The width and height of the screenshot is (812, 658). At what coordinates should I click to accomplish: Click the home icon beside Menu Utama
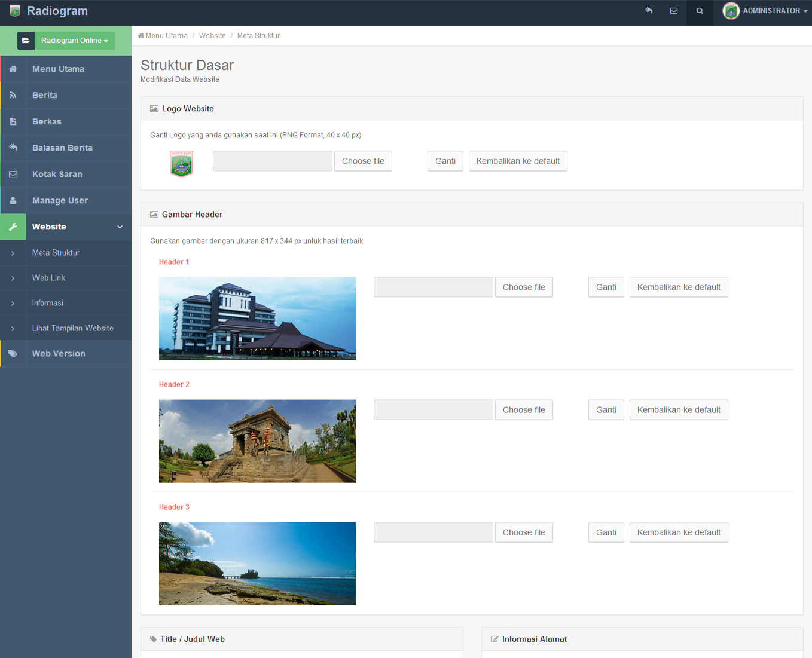tap(13, 69)
